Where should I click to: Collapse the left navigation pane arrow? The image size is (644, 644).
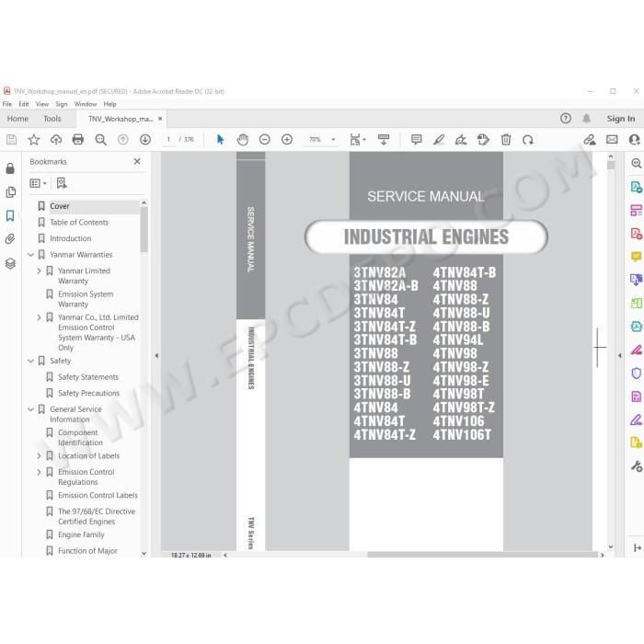click(156, 356)
